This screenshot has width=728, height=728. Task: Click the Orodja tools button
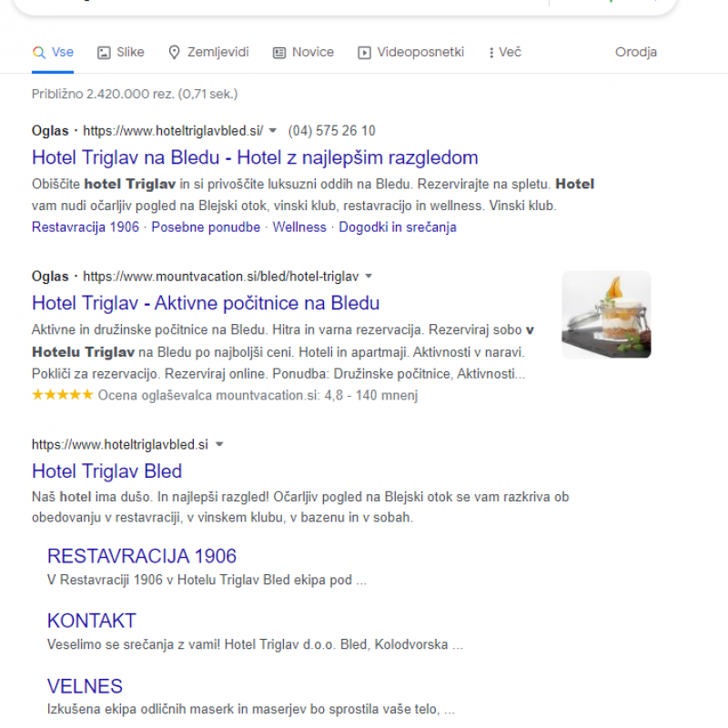coord(635,52)
